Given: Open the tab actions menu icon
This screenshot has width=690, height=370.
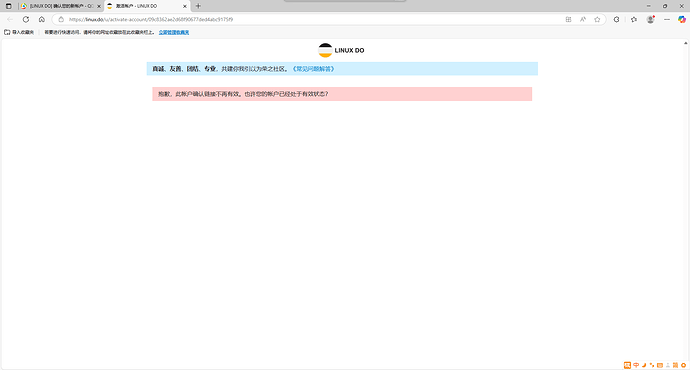Looking at the screenshot, I should [8, 6].
